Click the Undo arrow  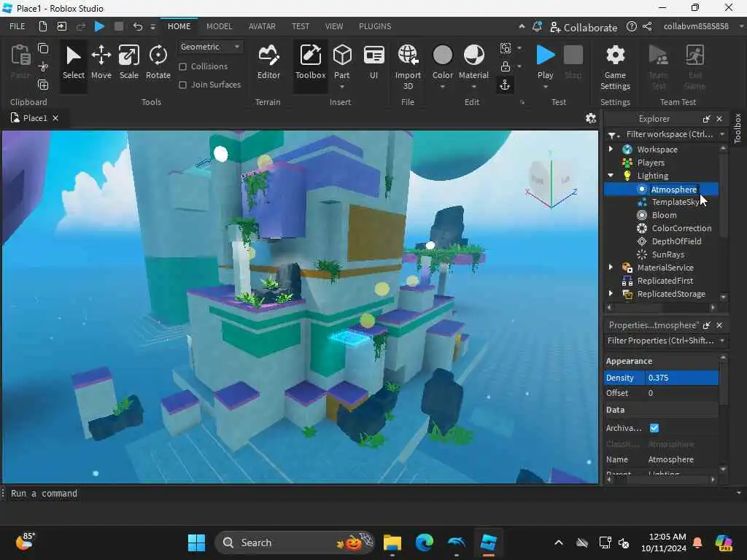[137, 27]
